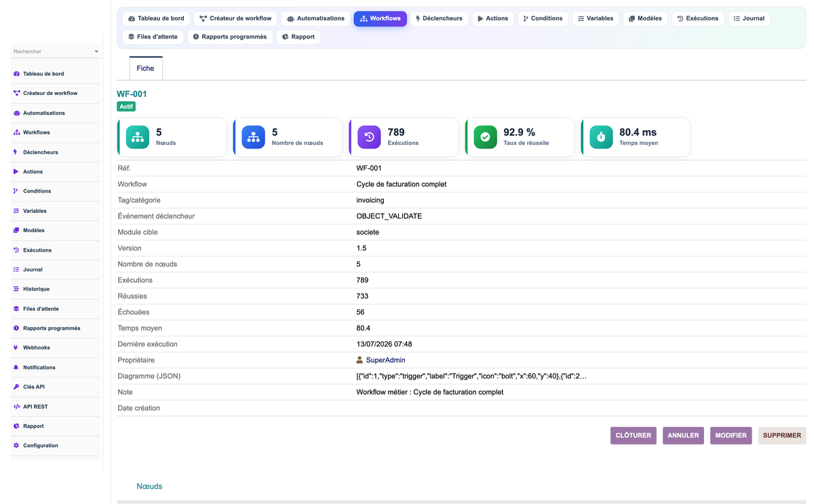Click the ANNULER button

click(683, 435)
